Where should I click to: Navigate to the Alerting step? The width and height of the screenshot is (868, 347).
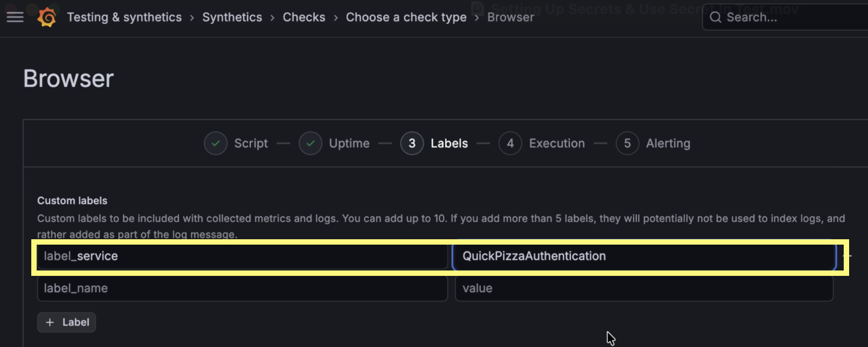pyautogui.click(x=668, y=143)
